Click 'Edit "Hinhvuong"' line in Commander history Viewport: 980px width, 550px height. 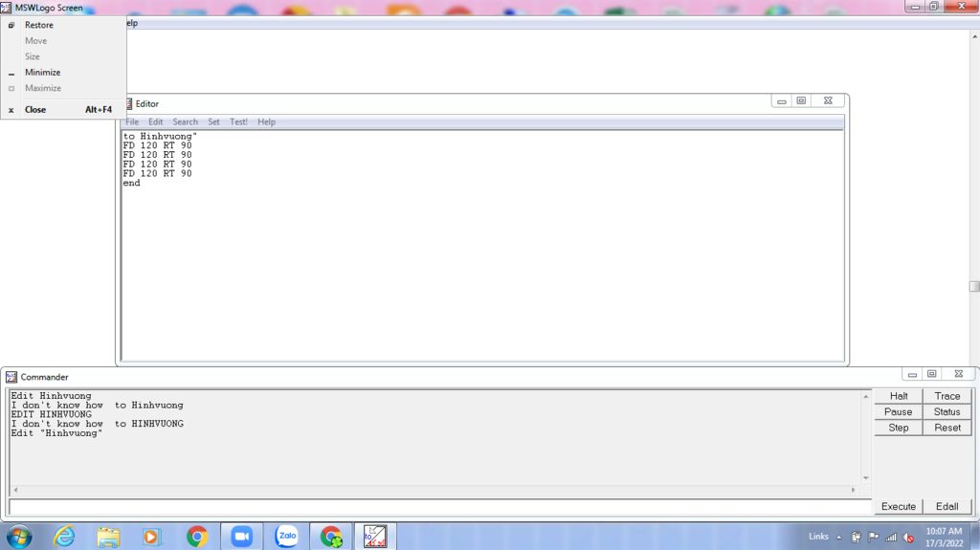(56, 433)
